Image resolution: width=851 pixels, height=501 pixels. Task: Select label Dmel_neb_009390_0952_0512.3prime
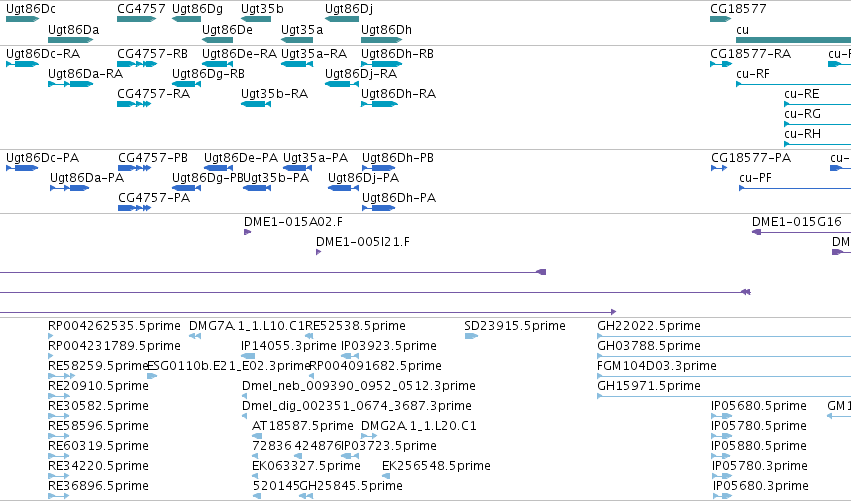[x=359, y=386]
